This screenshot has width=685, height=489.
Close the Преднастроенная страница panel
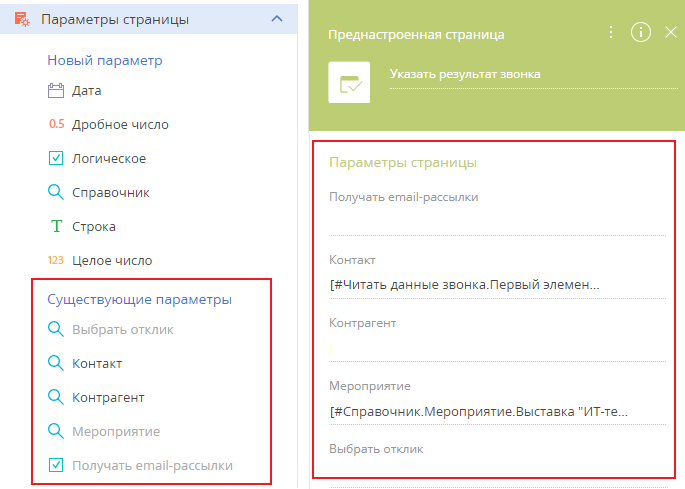click(671, 32)
